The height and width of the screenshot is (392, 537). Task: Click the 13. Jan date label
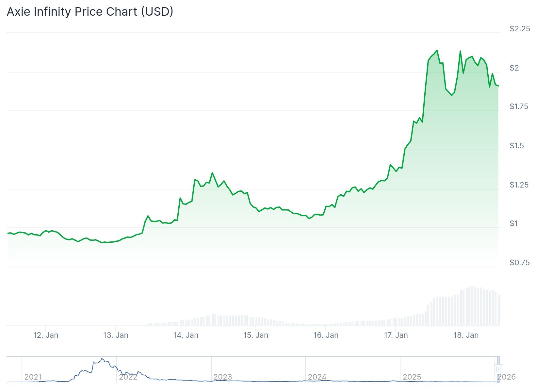[x=116, y=335]
